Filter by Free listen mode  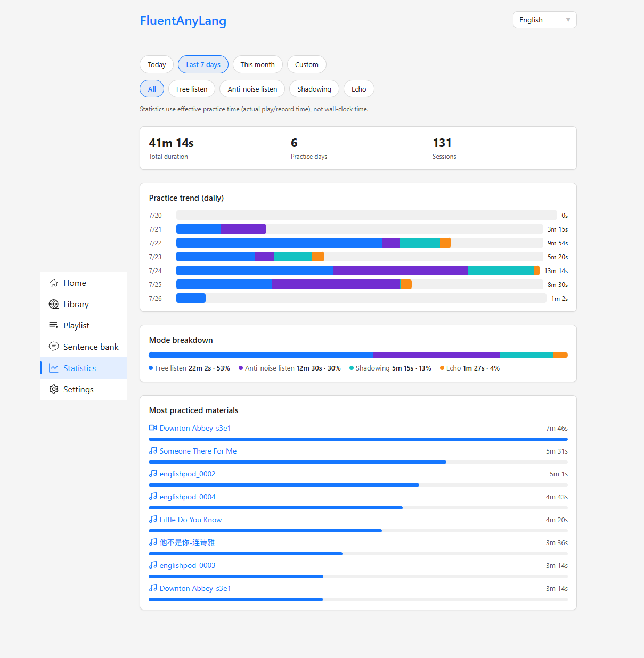(192, 89)
